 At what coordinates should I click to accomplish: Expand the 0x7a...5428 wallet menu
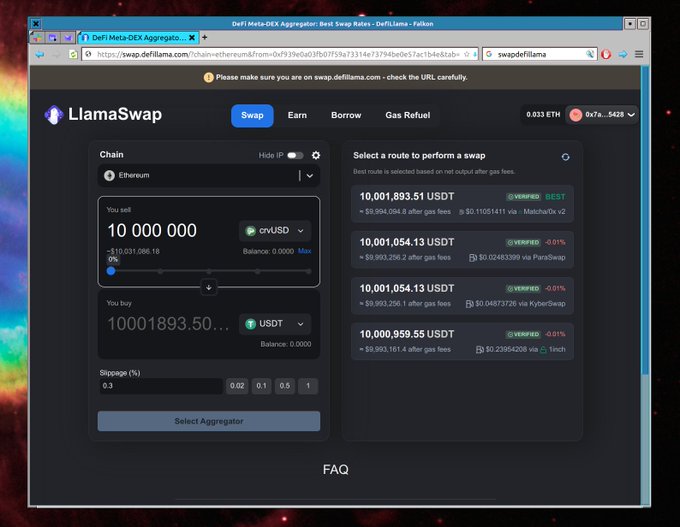click(602, 115)
